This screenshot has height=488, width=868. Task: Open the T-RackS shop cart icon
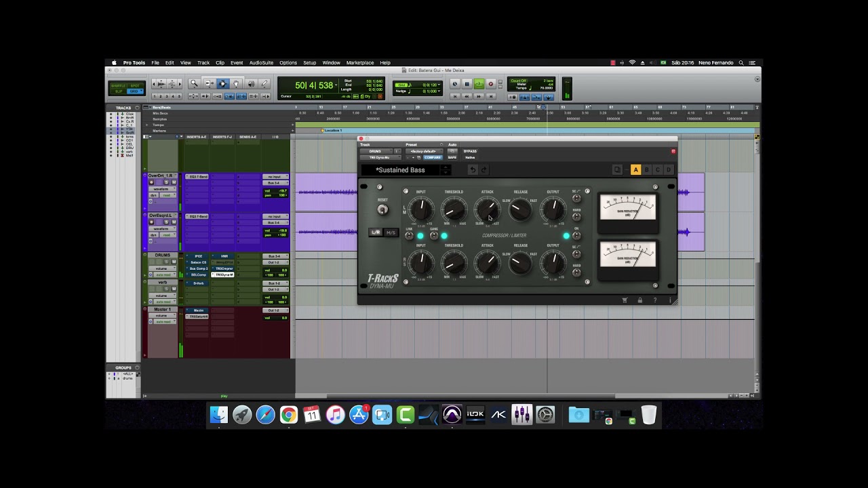point(625,300)
